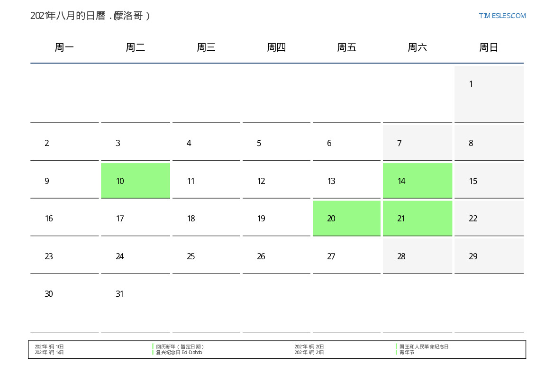Select the 周四 column header
The height and width of the screenshot is (392, 554).
click(x=276, y=47)
